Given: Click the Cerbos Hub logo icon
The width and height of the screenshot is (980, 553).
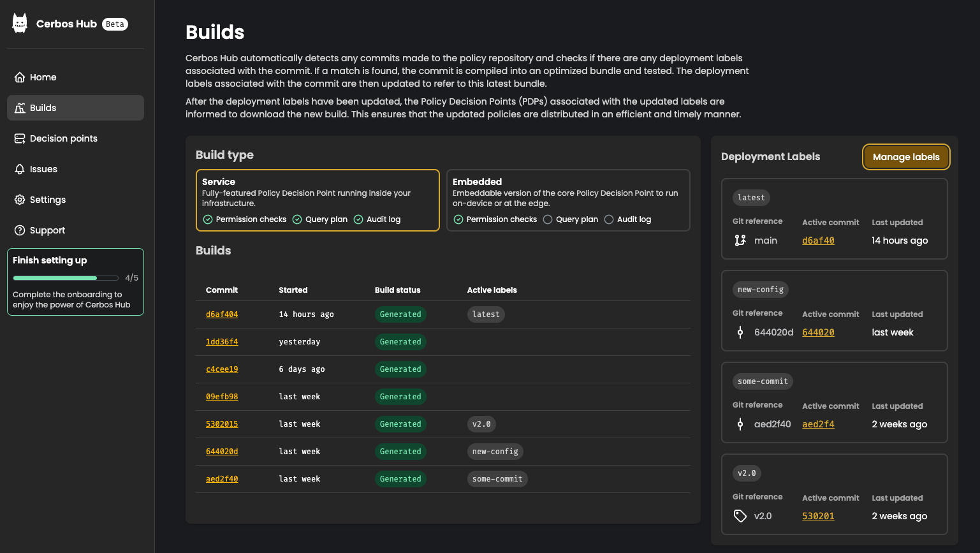Looking at the screenshot, I should 20,24.
